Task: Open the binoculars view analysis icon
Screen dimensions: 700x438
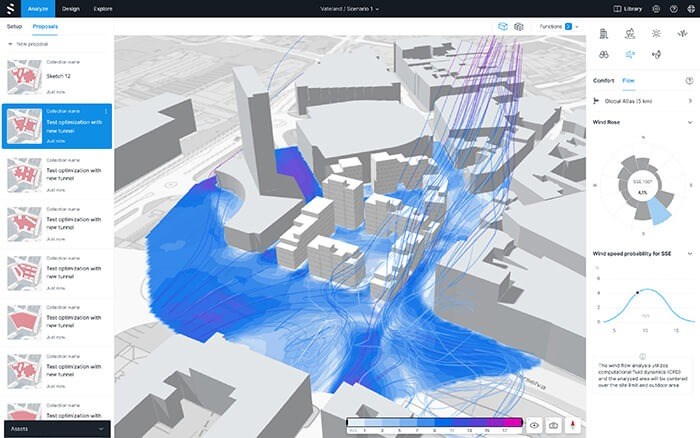Action: point(604,54)
